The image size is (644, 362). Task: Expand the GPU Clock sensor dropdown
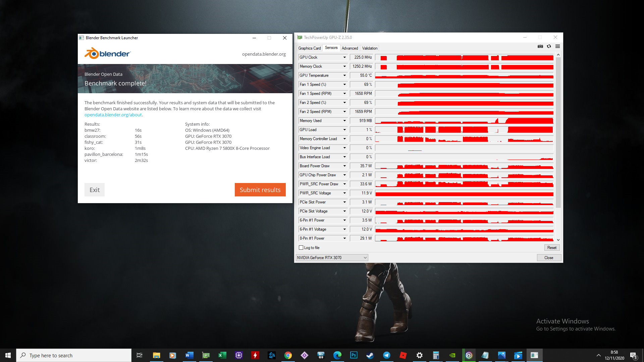tap(344, 57)
